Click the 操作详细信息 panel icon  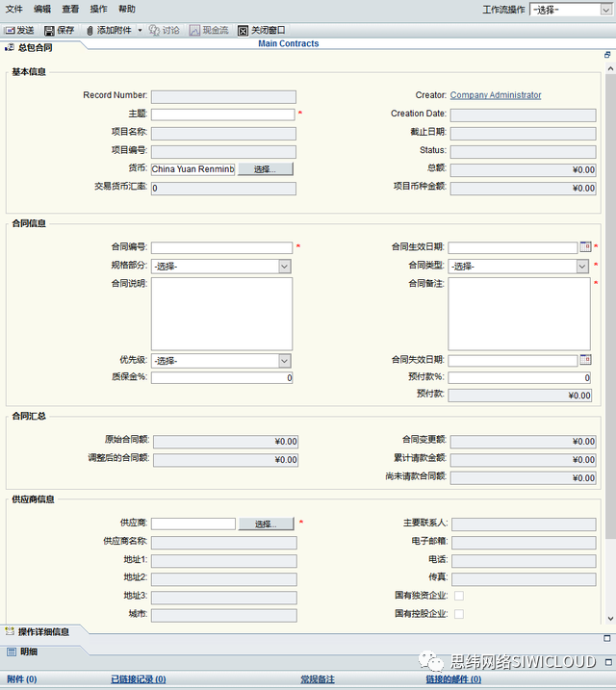click(x=10, y=631)
